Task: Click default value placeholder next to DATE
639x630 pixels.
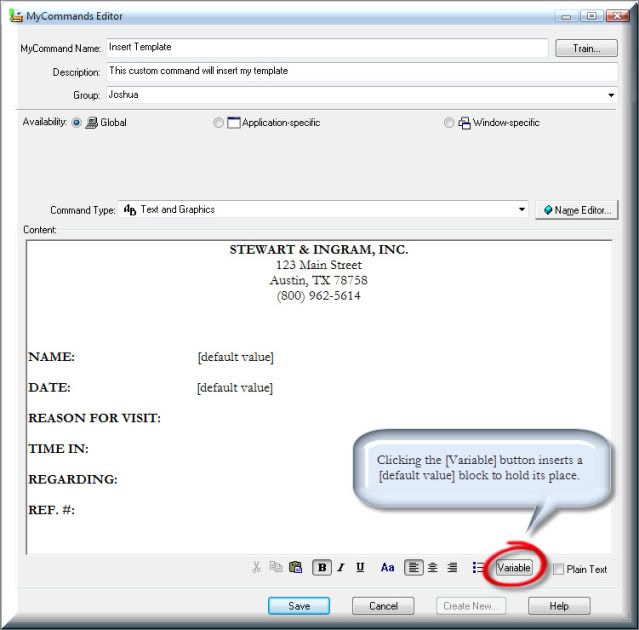Action: coord(235,388)
